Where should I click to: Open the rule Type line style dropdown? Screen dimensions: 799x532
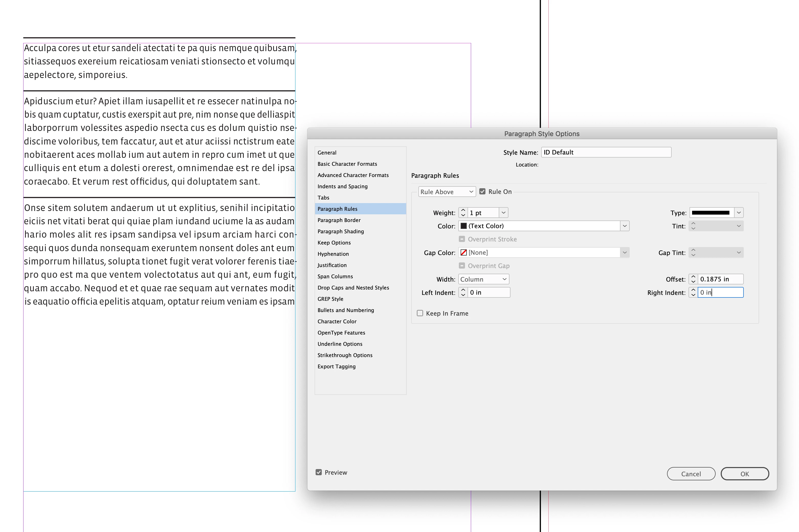pos(739,213)
